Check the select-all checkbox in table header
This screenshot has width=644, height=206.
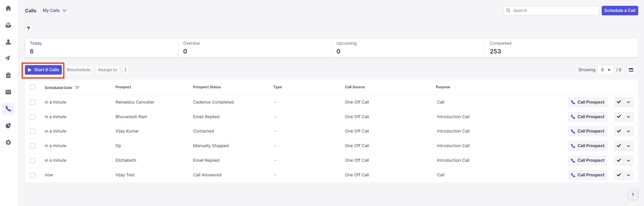[33, 87]
